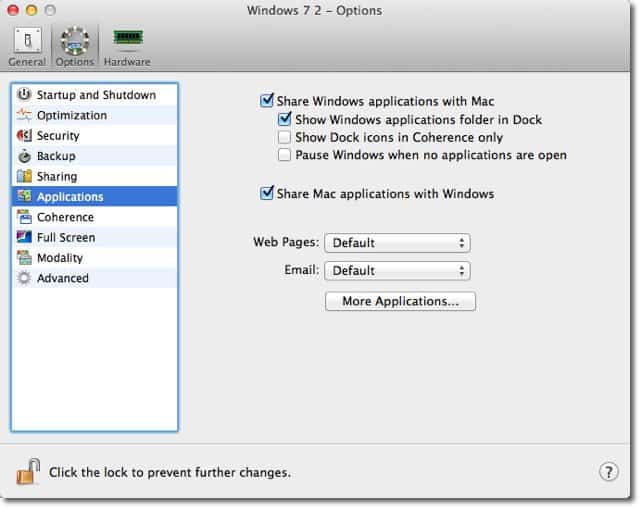Select the Optimization sidebar entry

click(x=95, y=115)
